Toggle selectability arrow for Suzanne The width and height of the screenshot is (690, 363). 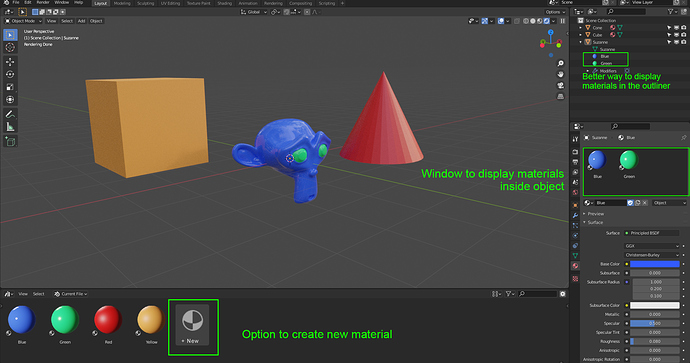[x=669, y=42]
